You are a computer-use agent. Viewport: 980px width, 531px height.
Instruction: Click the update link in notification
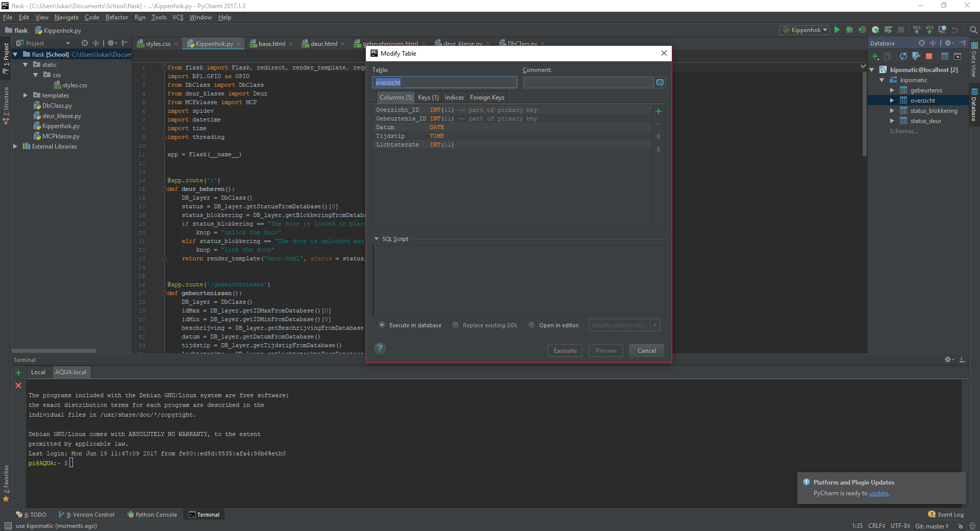click(x=878, y=493)
